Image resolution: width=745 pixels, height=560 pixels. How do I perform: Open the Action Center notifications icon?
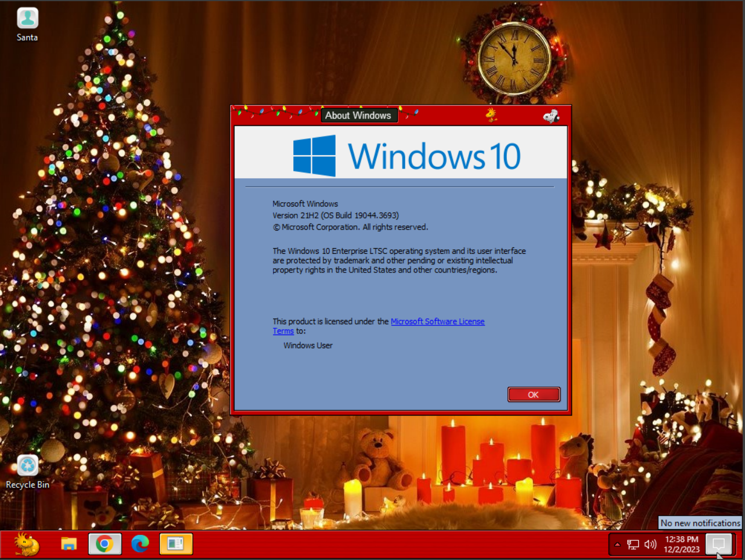click(718, 544)
